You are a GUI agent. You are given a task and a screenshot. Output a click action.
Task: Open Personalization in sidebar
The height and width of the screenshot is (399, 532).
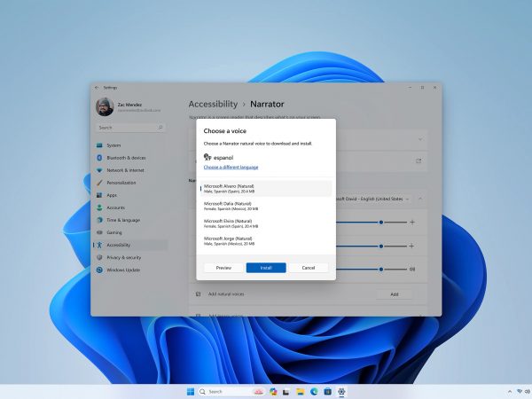click(130, 183)
